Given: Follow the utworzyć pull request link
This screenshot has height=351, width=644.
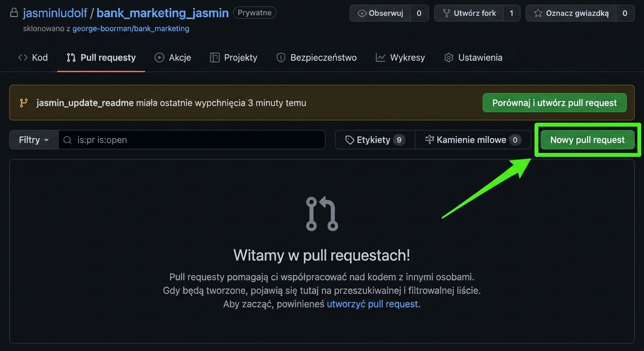Looking at the screenshot, I should [x=372, y=304].
